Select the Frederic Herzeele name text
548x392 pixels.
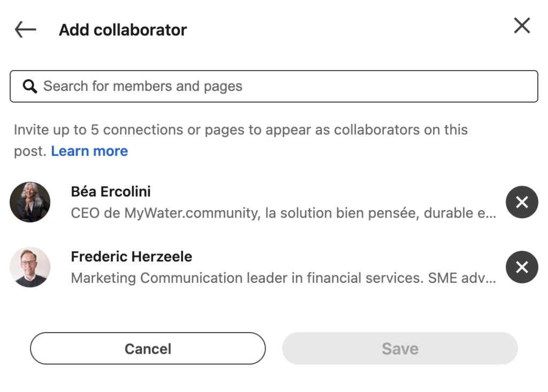[x=132, y=257]
